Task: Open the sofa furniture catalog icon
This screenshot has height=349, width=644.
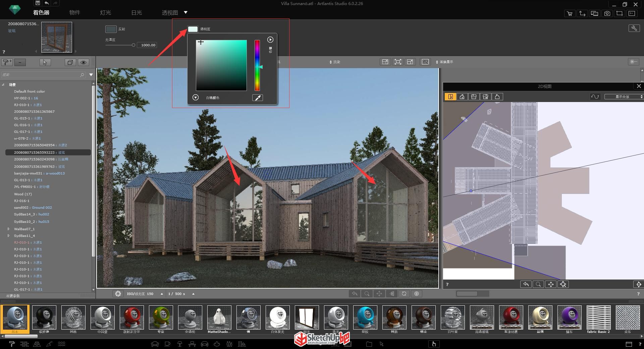Action: [155, 344]
